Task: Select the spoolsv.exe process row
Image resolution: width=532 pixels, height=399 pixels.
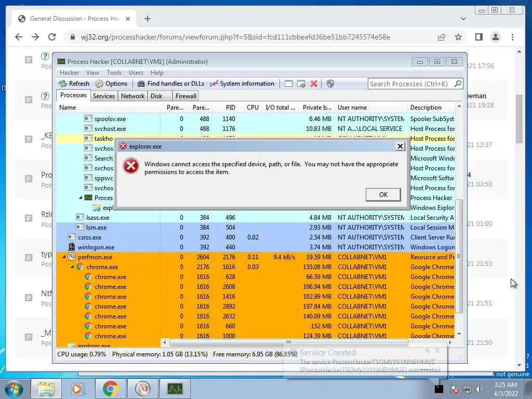Action: tap(256, 119)
